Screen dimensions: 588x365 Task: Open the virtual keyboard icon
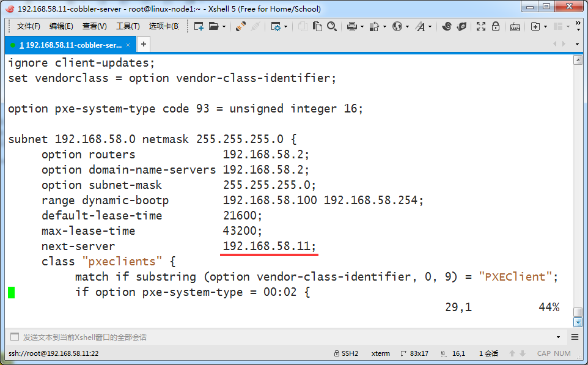pyautogui.click(x=515, y=27)
